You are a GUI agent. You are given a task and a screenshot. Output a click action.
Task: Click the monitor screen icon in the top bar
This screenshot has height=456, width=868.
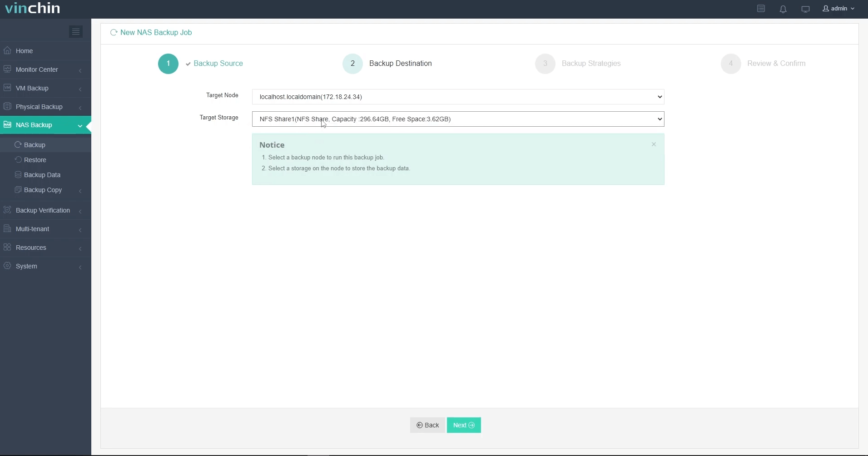click(805, 9)
